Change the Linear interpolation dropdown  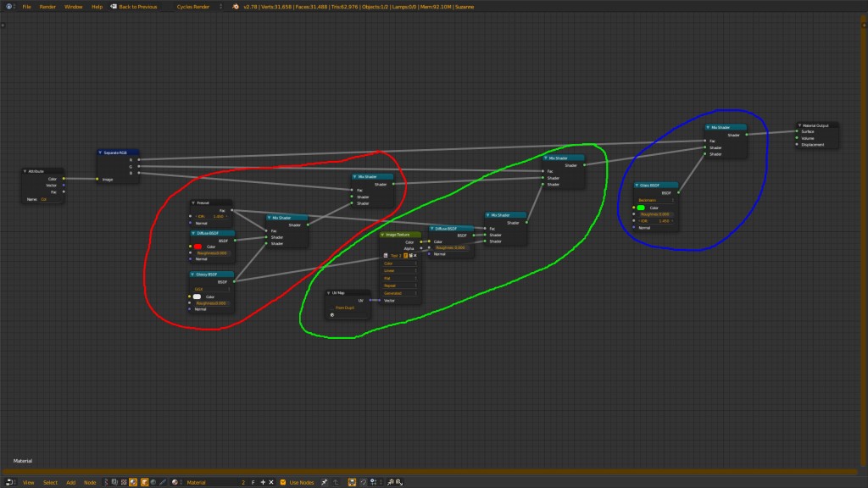[x=399, y=271]
